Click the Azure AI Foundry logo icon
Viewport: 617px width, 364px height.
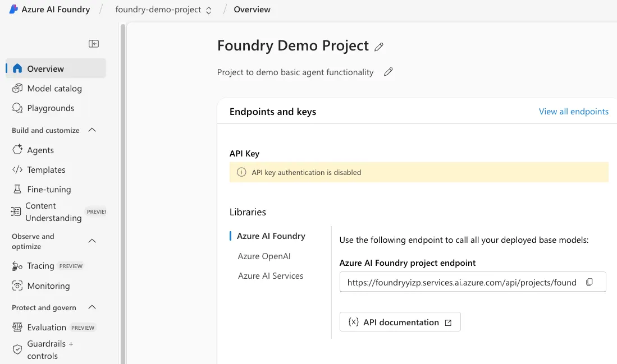click(13, 10)
